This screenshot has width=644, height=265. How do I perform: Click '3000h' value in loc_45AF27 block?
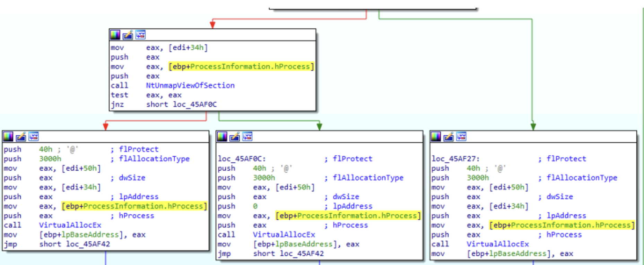point(478,178)
